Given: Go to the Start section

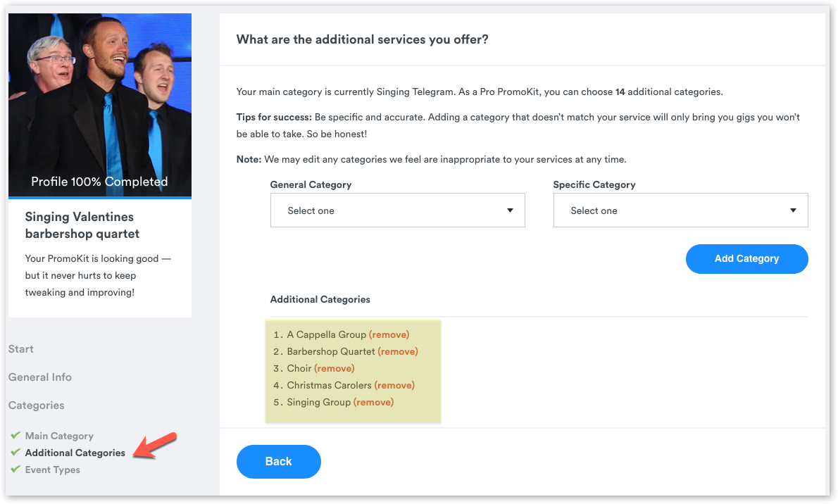Looking at the screenshot, I should point(21,349).
